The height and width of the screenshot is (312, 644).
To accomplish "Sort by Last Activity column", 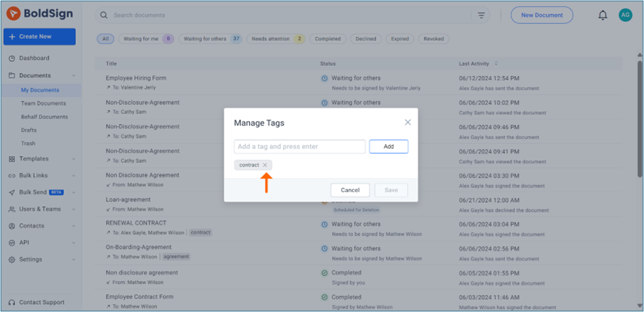I will pos(496,64).
